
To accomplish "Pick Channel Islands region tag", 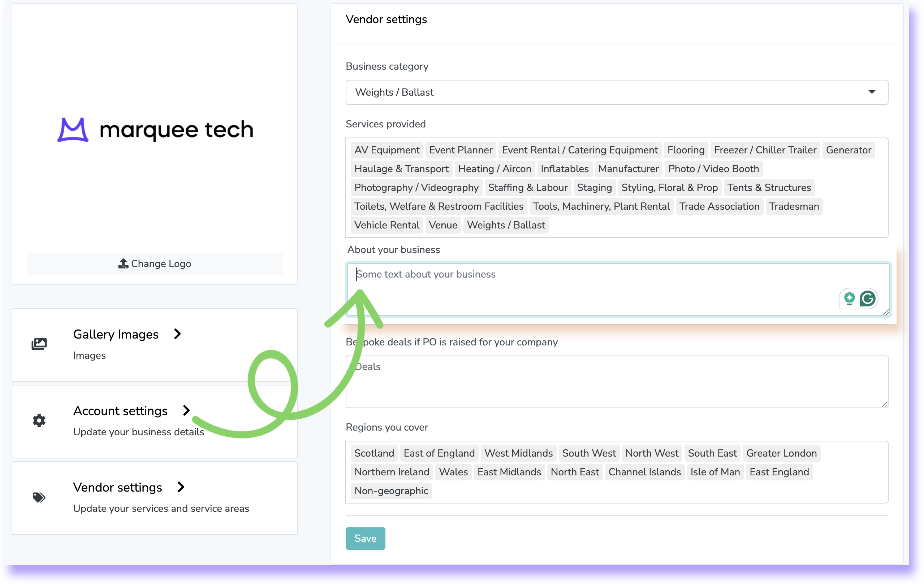I will [x=645, y=472].
